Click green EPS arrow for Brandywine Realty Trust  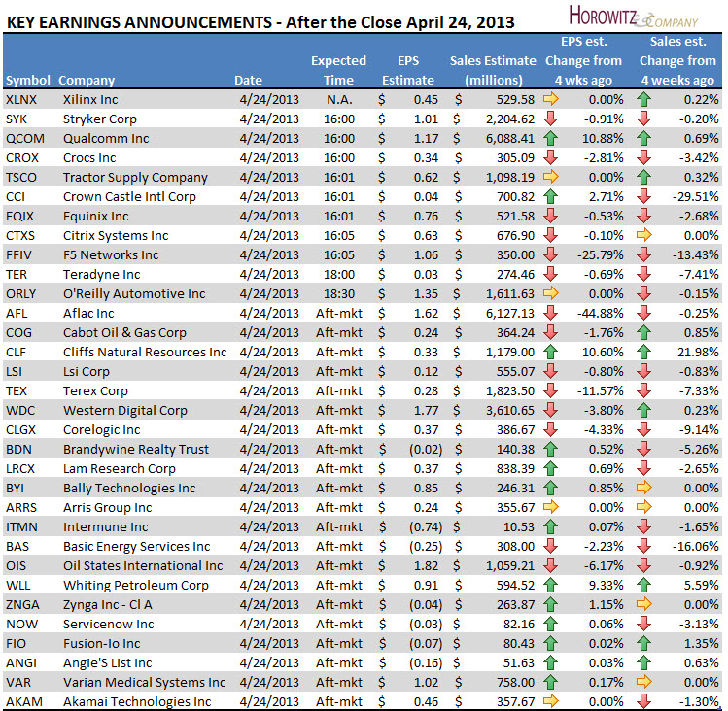pos(551,450)
